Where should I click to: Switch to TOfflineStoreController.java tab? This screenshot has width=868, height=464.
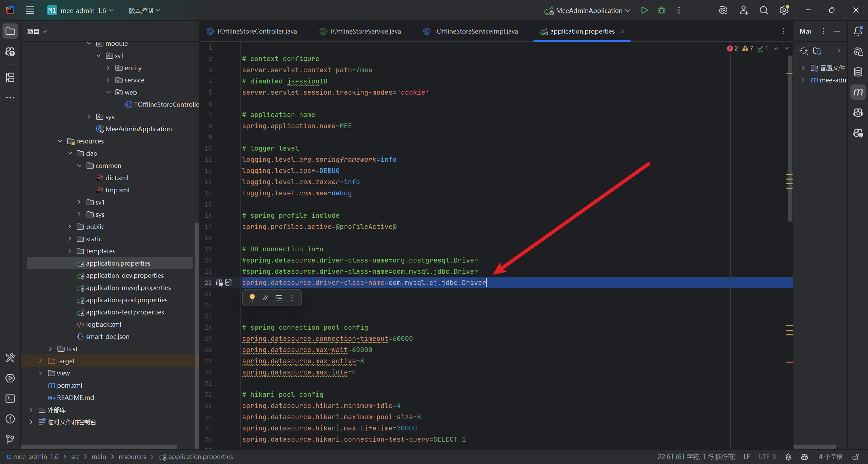pyautogui.click(x=252, y=31)
